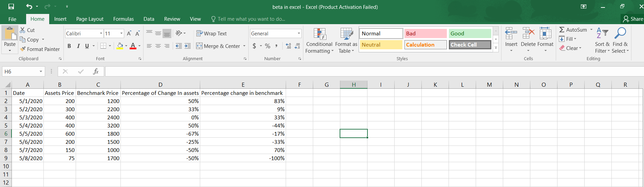The width and height of the screenshot is (644, 187).
Task: Apply the Calculation cell style
Action: (x=425, y=45)
